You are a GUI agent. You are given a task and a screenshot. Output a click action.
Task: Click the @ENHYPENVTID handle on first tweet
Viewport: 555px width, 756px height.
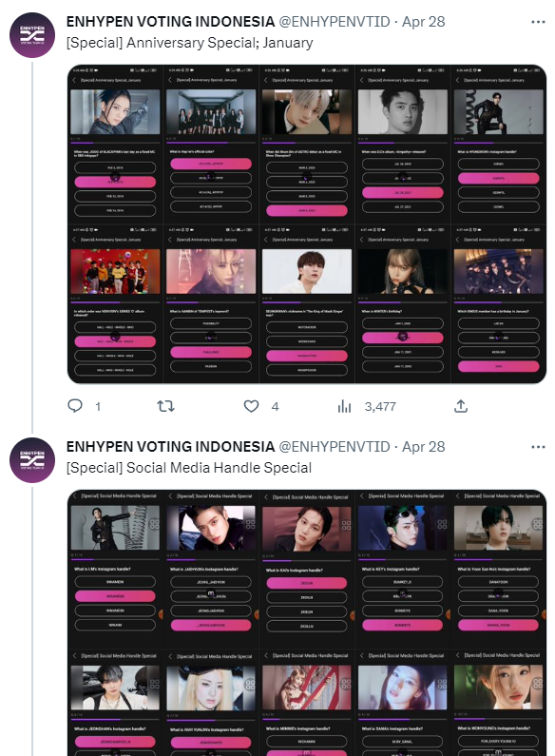coord(335,22)
